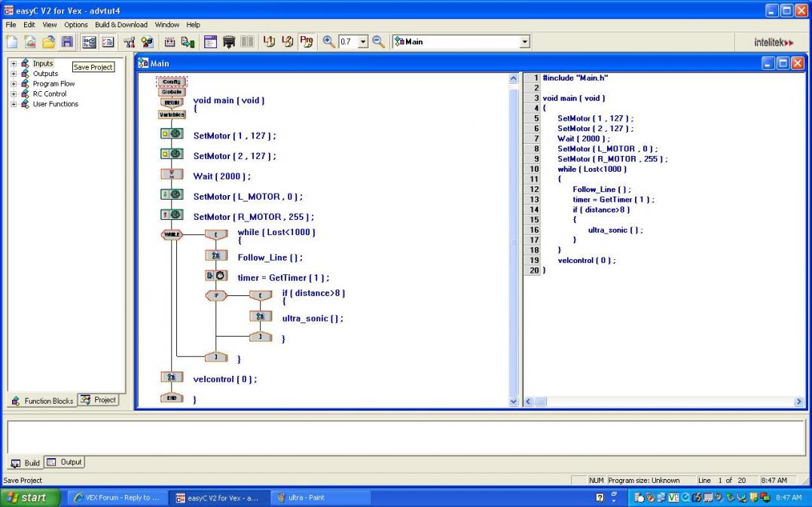Click the New Project toolbar icon

pyautogui.click(x=11, y=42)
